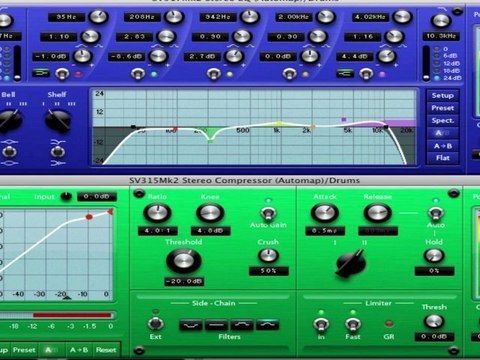
Task: Toggle the Limiter In switch
Action: point(321,324)
